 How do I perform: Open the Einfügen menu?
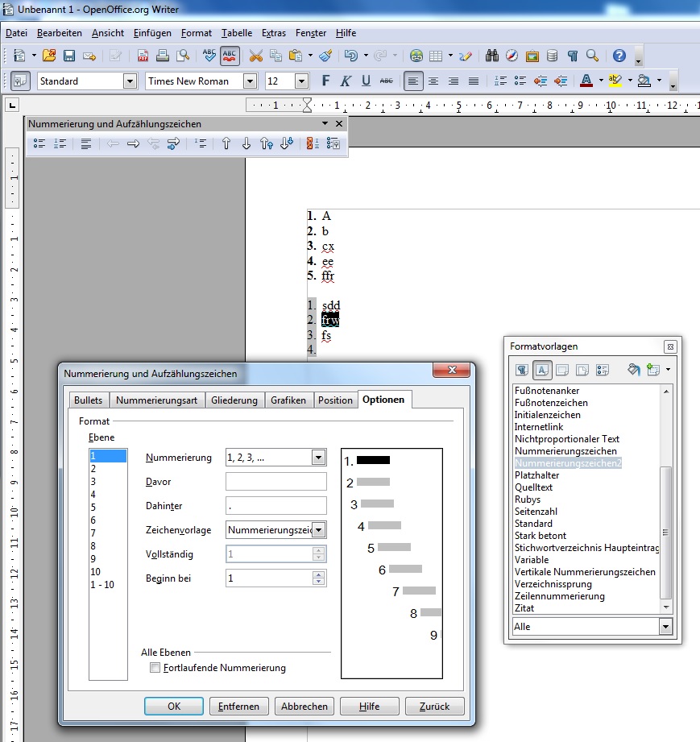[152, 33]
